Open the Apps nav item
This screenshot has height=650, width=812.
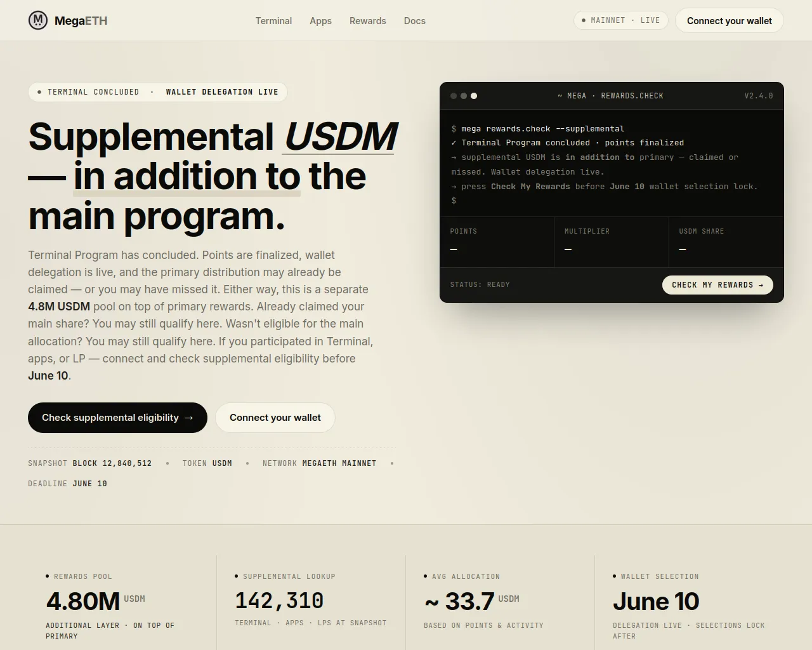pyautogui.click(x=320, y=21)
